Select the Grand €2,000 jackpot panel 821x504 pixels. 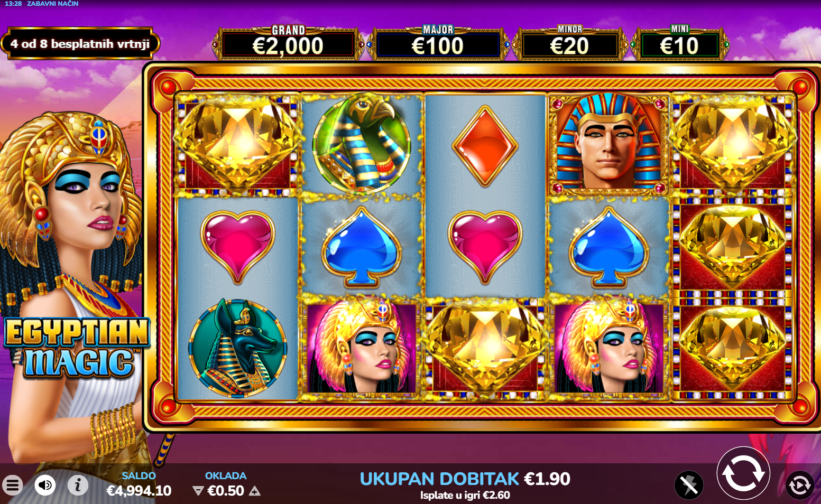[288, 43]
